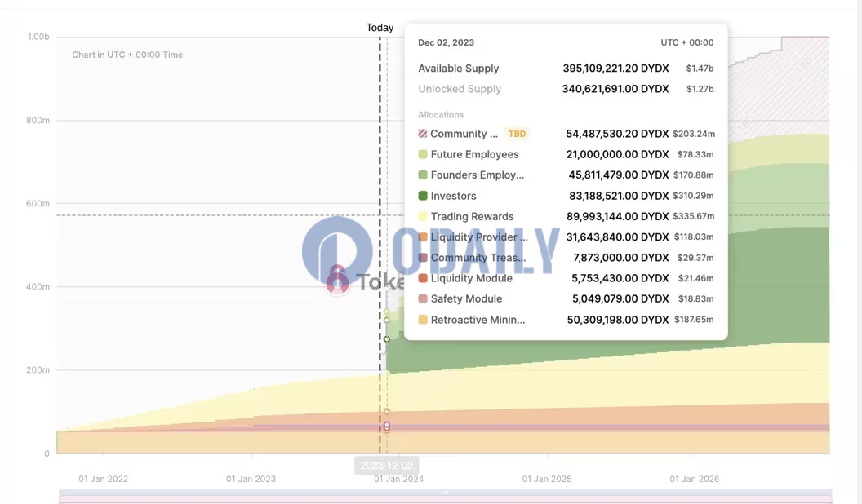This screenshot has width=862, height=504.
Task: Click the 'Allocations' heading
Action: pos(441,115)
